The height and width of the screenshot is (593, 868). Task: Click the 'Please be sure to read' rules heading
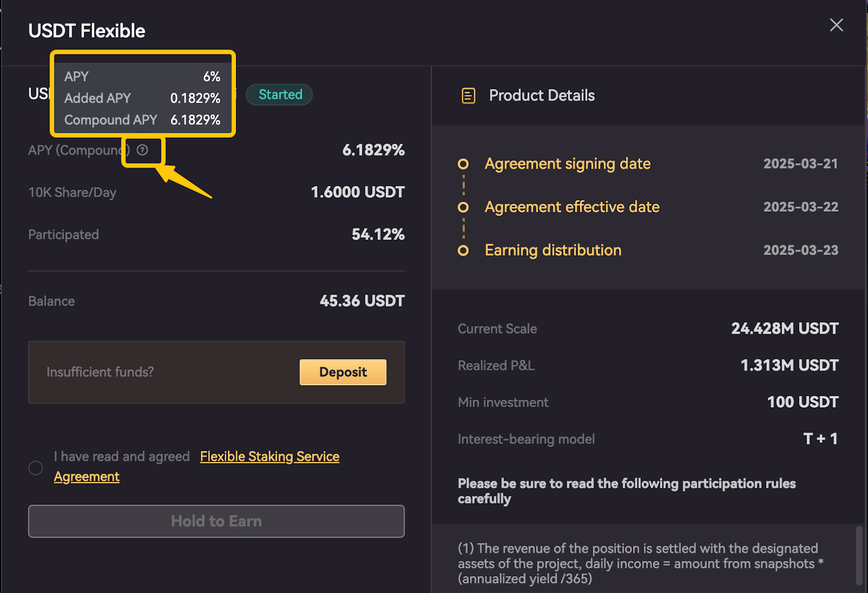click(627, 491)
